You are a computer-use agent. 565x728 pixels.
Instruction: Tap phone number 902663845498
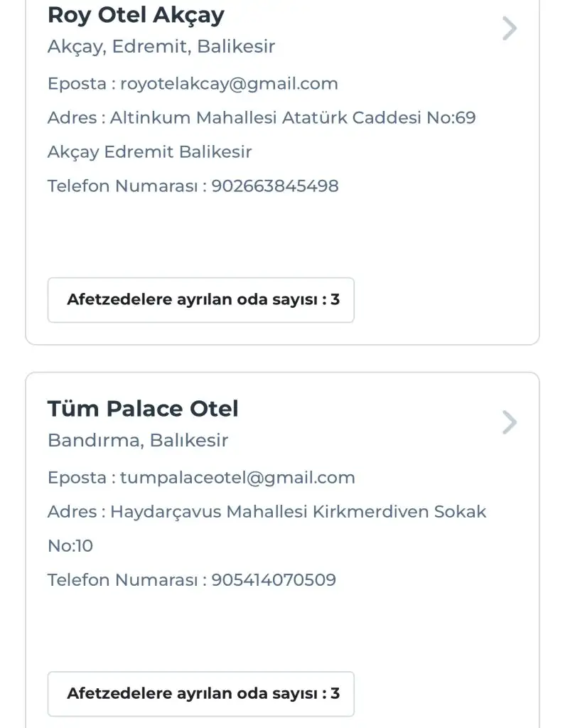(275, 186)
